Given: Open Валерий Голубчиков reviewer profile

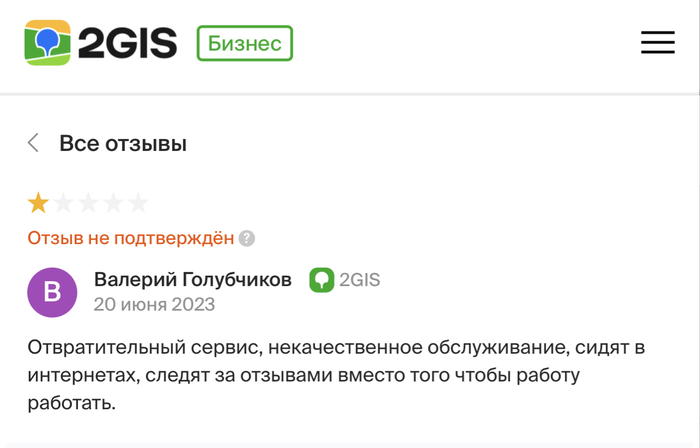Looking at the screenshot, I should [x=192, y=280].
